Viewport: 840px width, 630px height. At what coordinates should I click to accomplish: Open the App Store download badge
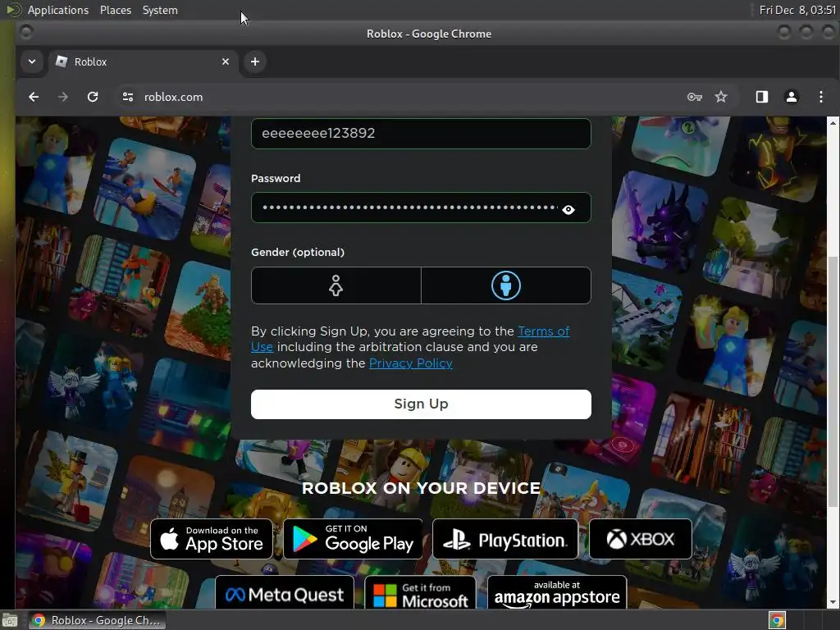pos(212,539)
